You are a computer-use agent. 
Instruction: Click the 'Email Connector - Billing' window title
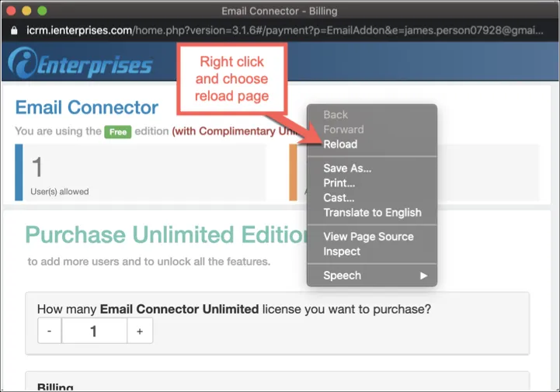[280, 11]
